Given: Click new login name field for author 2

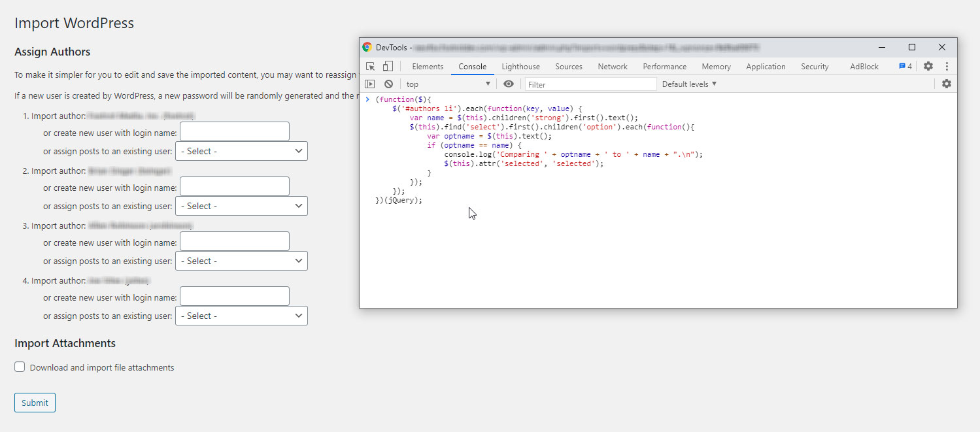Looking at the screenshot, I should pos(234,187).
